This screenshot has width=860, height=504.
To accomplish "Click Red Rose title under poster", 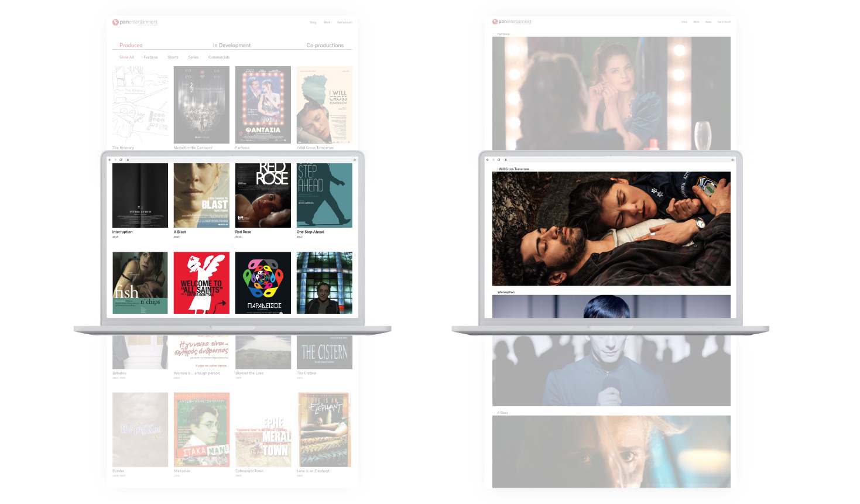I will click(243, 232).
